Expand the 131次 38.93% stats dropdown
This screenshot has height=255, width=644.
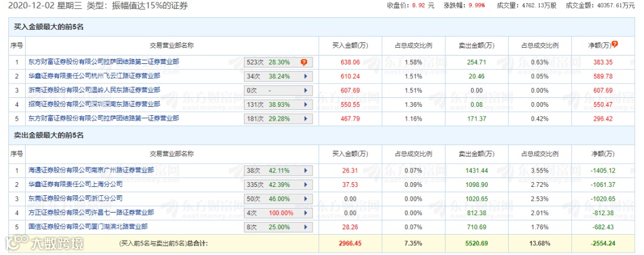click(x=278, y=105)
